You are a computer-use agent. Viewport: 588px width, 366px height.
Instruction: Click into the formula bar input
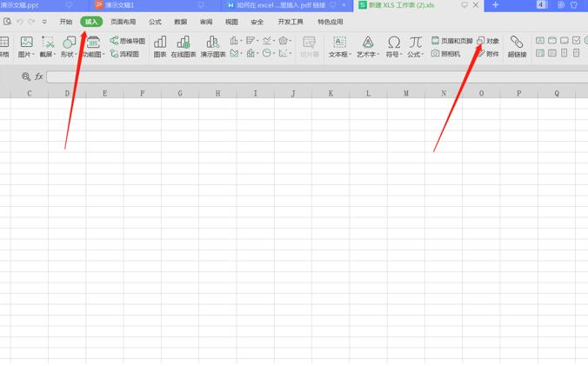point(317,77)
